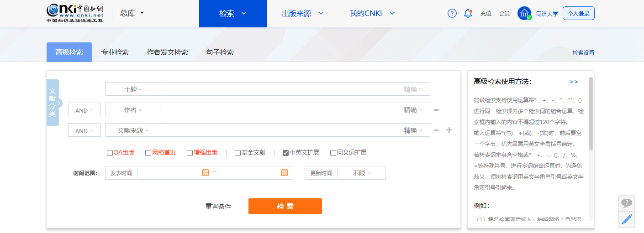Open the notification bell icon
Viewport: 644px width, 233px height.
coord(468,13)
